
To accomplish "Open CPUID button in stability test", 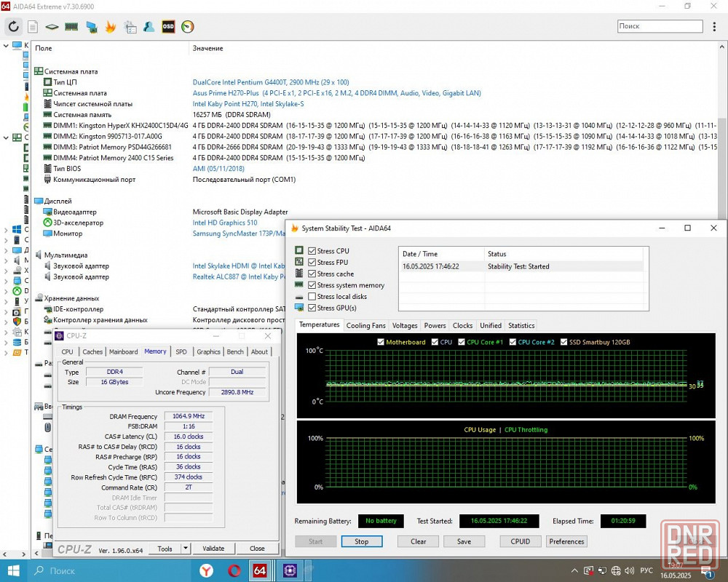I will click(520, 541).
